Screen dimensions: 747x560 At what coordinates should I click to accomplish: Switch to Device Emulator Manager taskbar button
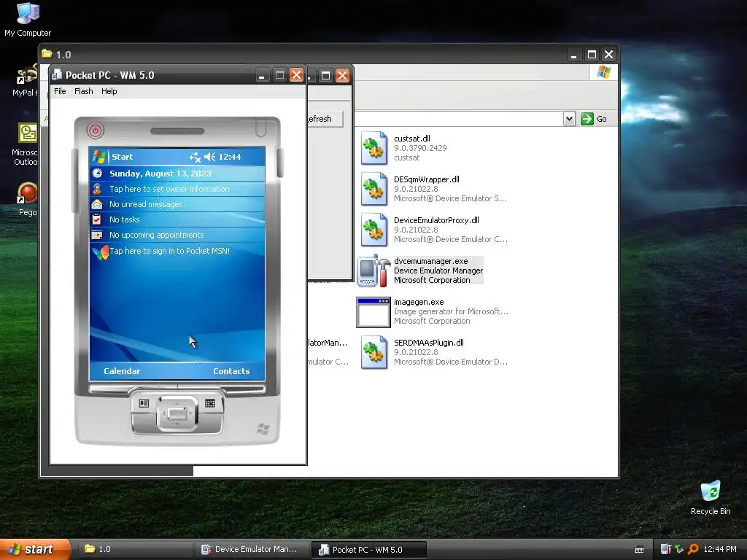click(x=252, y=549)
